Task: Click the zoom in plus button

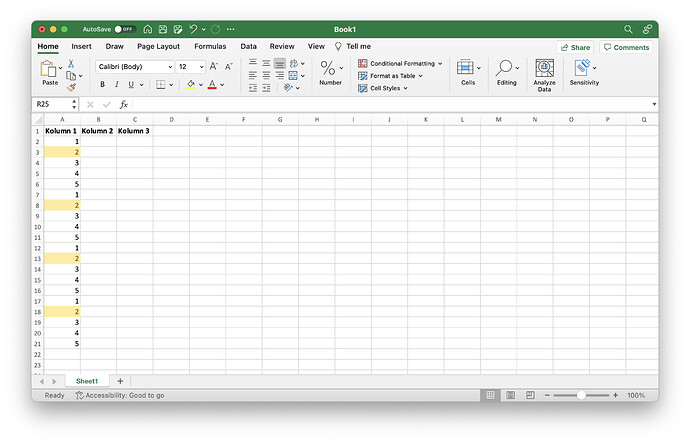Action: click(x=615, y=395)
